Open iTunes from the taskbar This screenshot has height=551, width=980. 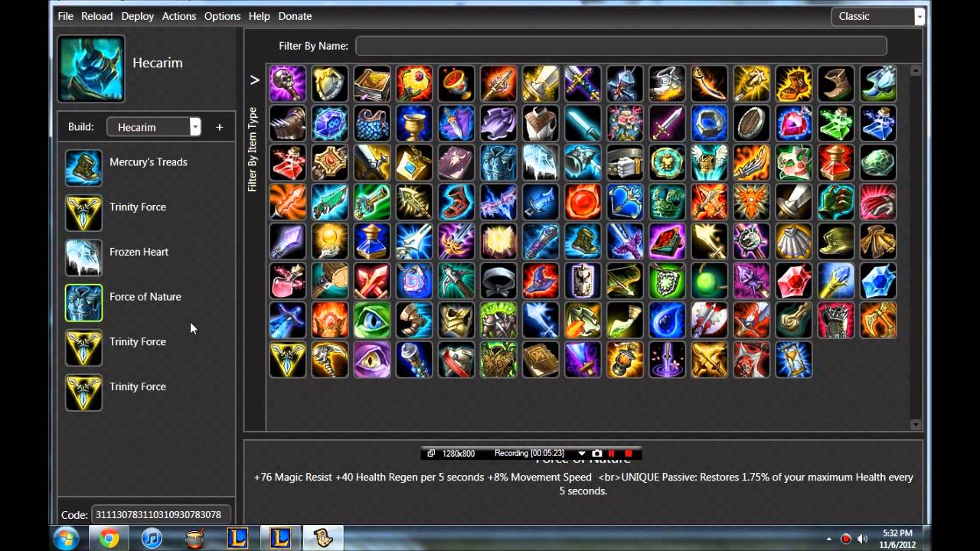coord(152,540)
